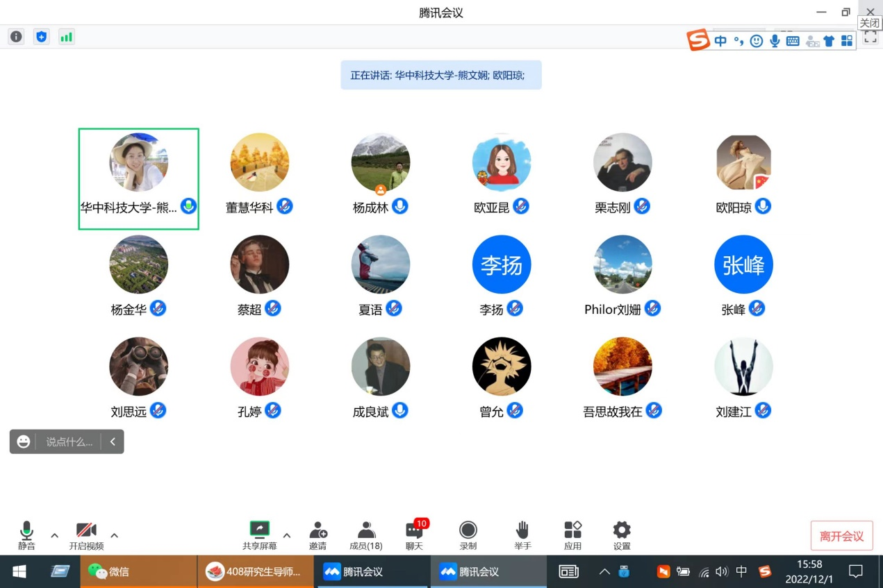
Task: Click the blue security shield icon
Action: pos(41,37)
